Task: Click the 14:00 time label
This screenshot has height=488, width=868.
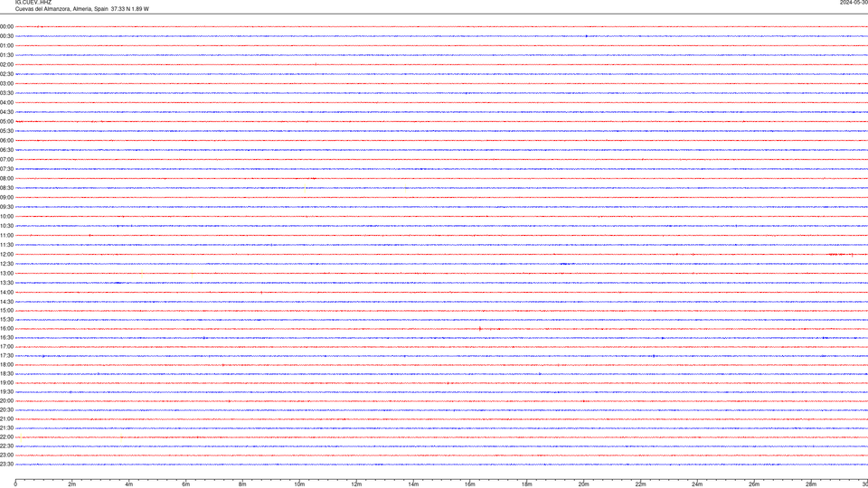Action: (6, 292)
